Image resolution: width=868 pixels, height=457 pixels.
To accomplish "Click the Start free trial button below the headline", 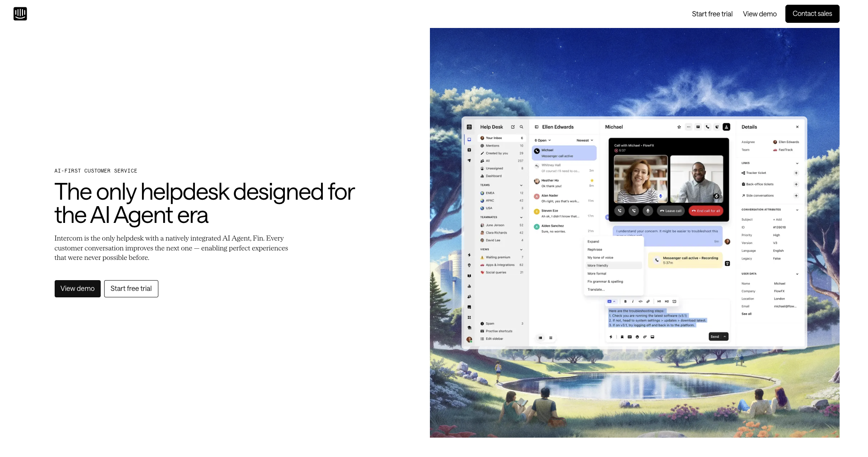I will 131,289.
